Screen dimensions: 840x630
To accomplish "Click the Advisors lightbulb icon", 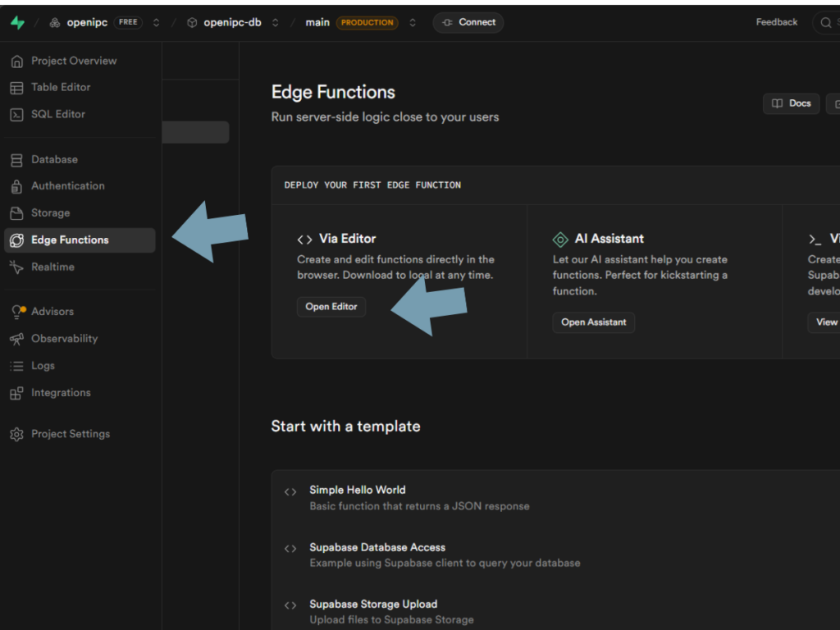I will 18,312.
